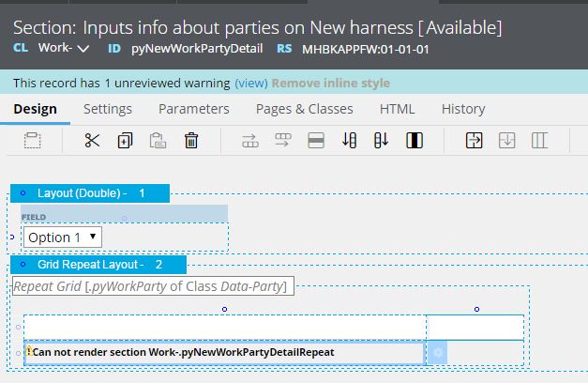Click the delete column icon
588x383 pixels.
tap(415, 141)
